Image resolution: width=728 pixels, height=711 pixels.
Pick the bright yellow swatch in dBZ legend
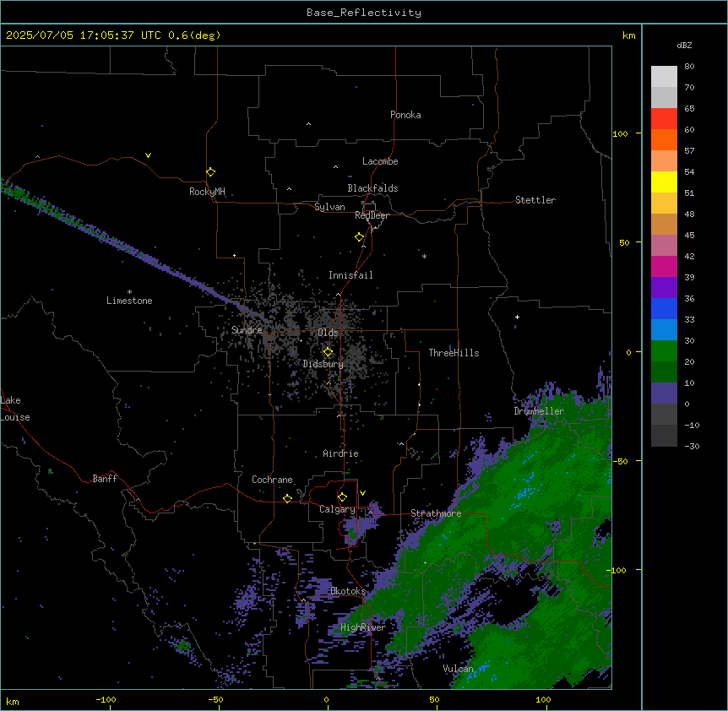click(x=664, y=182)
